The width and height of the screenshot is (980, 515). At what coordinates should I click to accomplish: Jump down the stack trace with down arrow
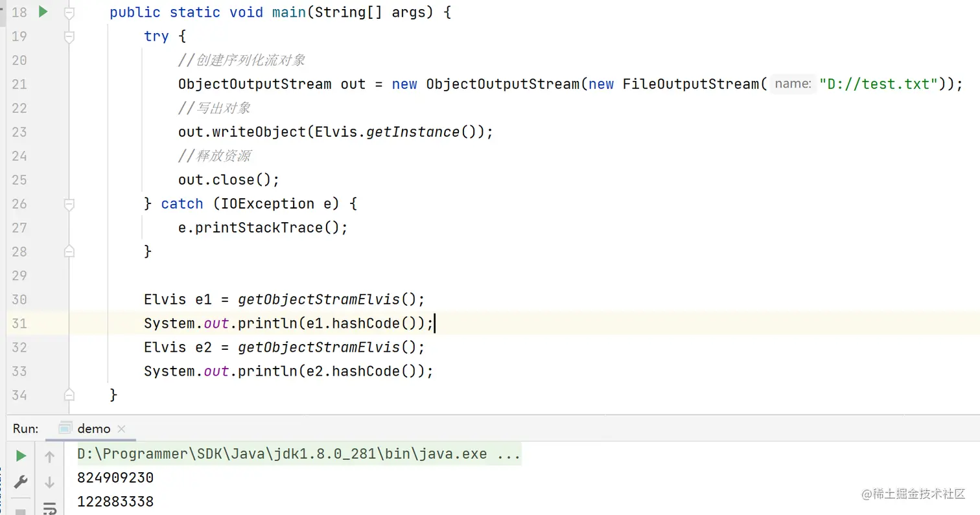point(49,482)
